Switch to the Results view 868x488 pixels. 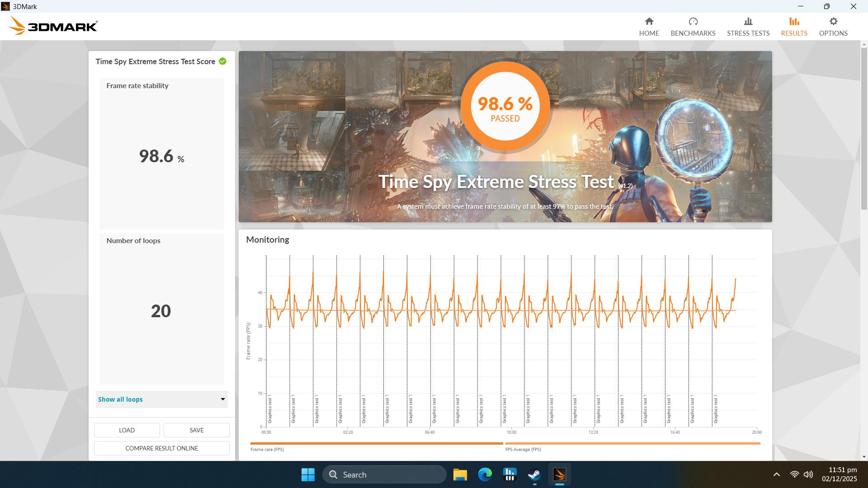coord(794,26)
